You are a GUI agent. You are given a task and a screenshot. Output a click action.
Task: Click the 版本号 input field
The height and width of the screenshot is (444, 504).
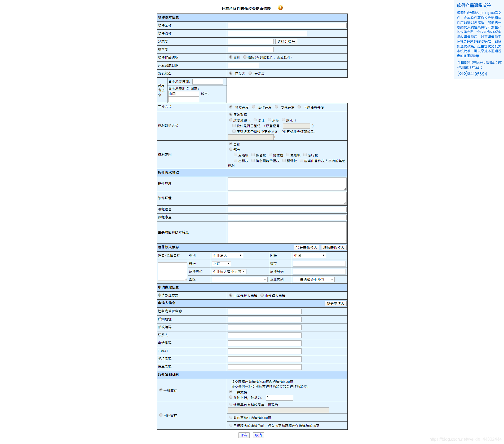click(251, 50)
